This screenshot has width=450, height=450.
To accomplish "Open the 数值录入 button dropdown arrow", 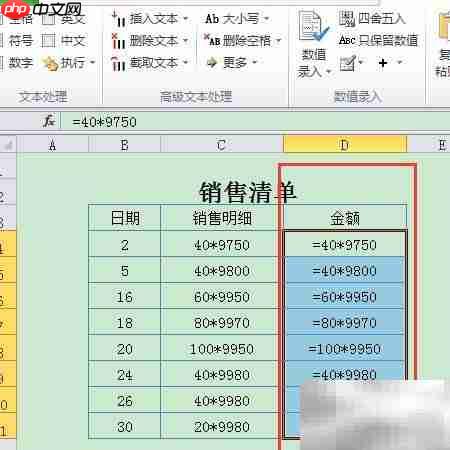I will tap(328, 72).
